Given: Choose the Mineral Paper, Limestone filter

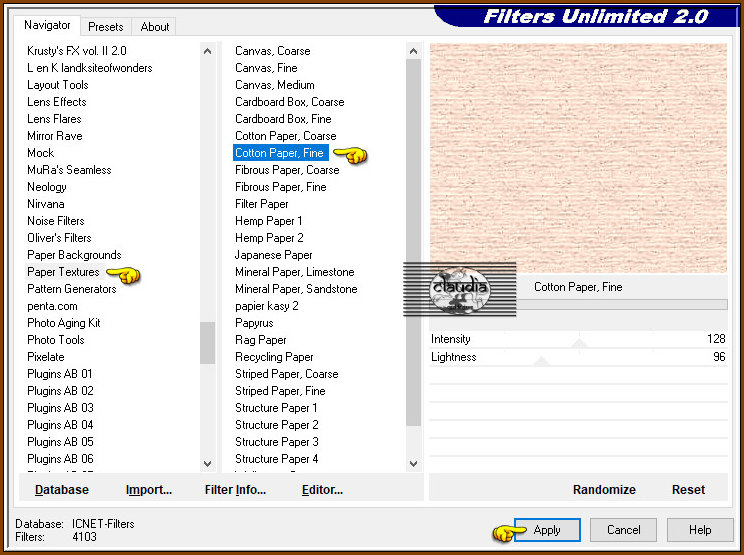Looking at the screenshot, I should pyautogui.click(x=295, y=272).
